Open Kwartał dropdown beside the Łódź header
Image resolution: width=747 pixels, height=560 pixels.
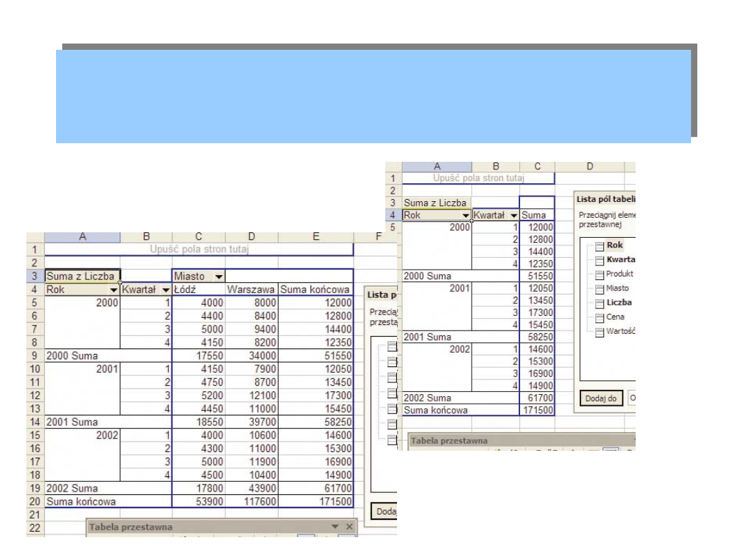pyautogui.click(x=165, y=290)
